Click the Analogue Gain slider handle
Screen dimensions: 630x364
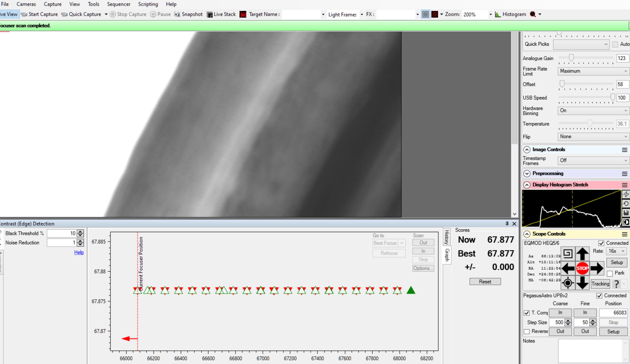(x=571, y=58)
